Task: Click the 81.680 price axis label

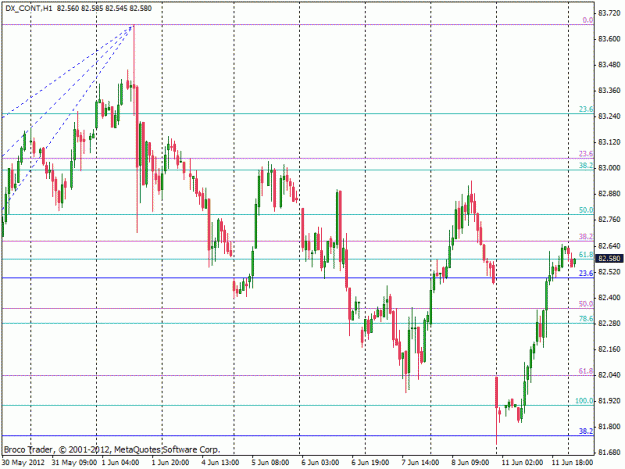Action: pos(609,452)
